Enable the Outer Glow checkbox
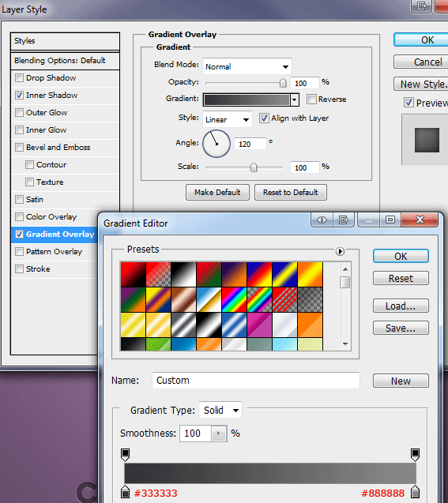 click(19, 113)
